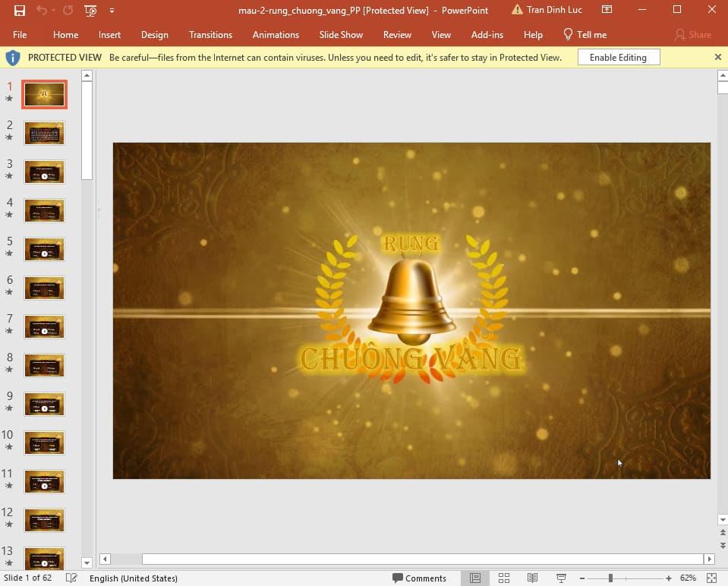The height and width of the screenshot is (586, 728).
Task: Open the Customize Quick Access Toolbar dropdown
Action: (111, 11)
